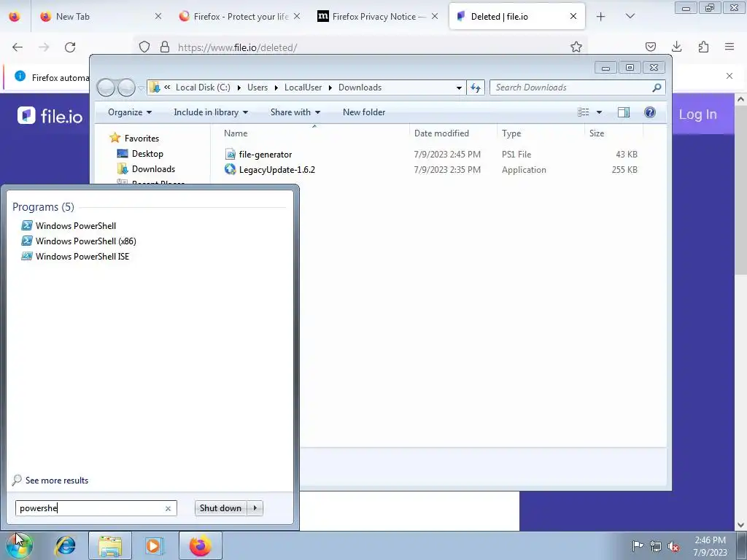Image resolution: width=747 pixels, height=560 pixels.
Task: Open Internet Explorer from taskbar
Action: (66, 545)
